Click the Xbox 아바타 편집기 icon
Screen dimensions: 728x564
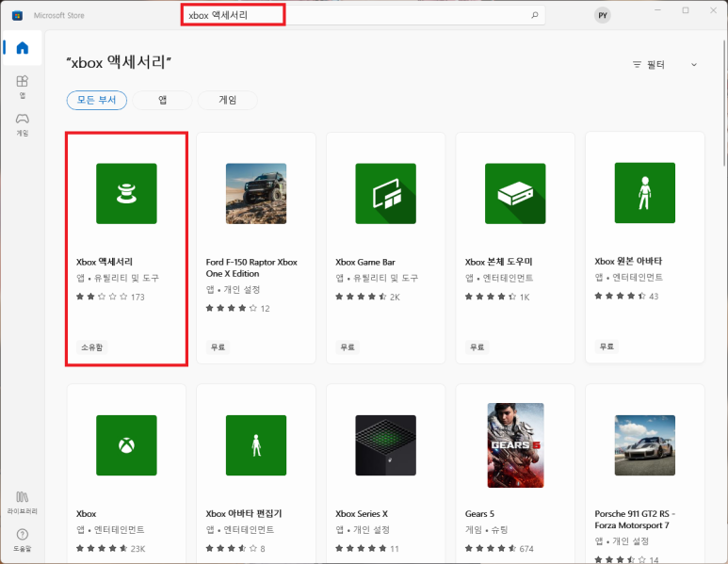pyautogui.click(x=256, y=445)
